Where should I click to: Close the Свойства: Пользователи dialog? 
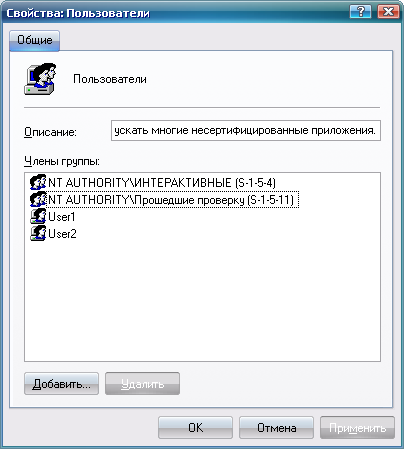(388, 12)
